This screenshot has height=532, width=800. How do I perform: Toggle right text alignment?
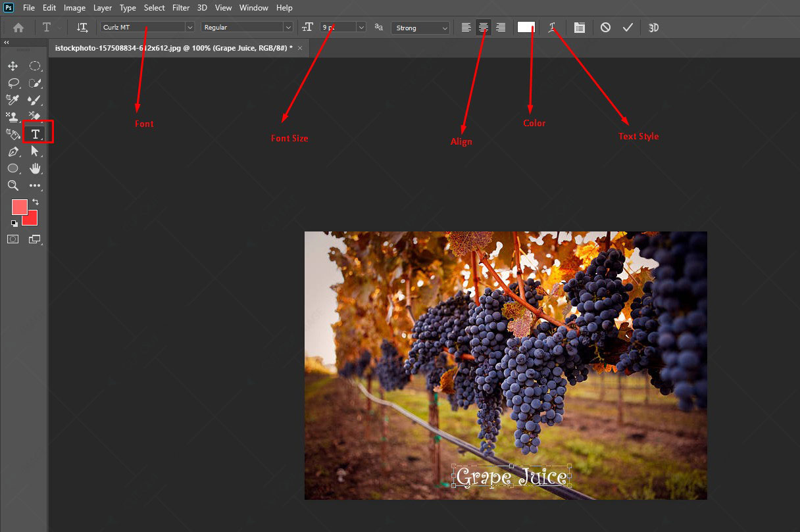[x=501, y=28]
